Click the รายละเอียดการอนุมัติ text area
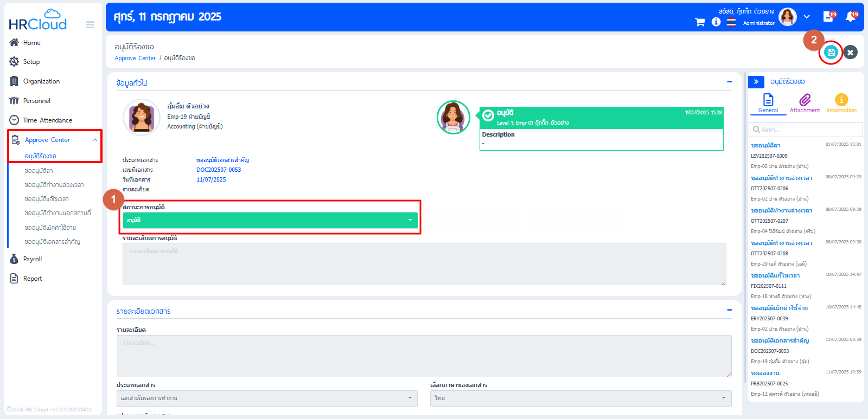Viewport: 868px width, 419px height. pos(424,264)
